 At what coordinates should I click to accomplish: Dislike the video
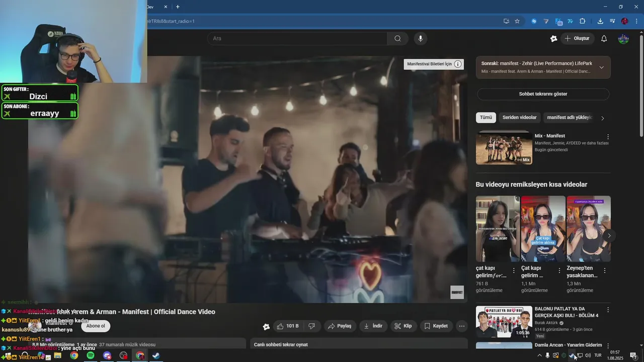[311, 326]
